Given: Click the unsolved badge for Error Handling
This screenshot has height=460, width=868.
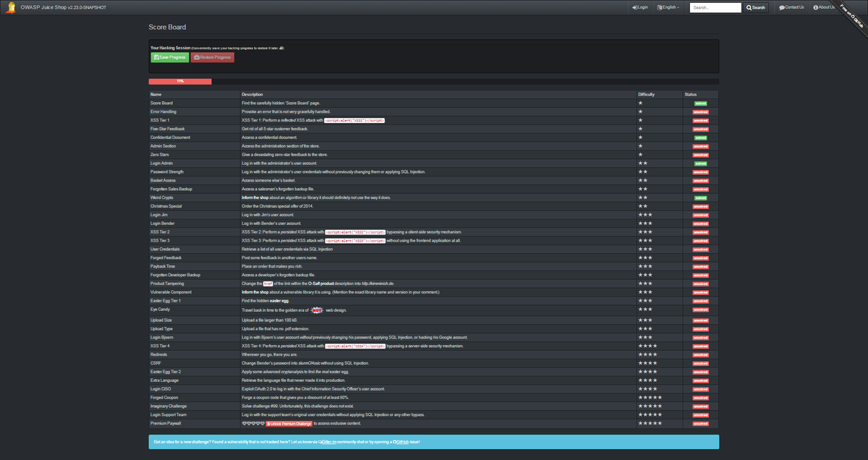Looking at the screenshot, I should [700, 112].
